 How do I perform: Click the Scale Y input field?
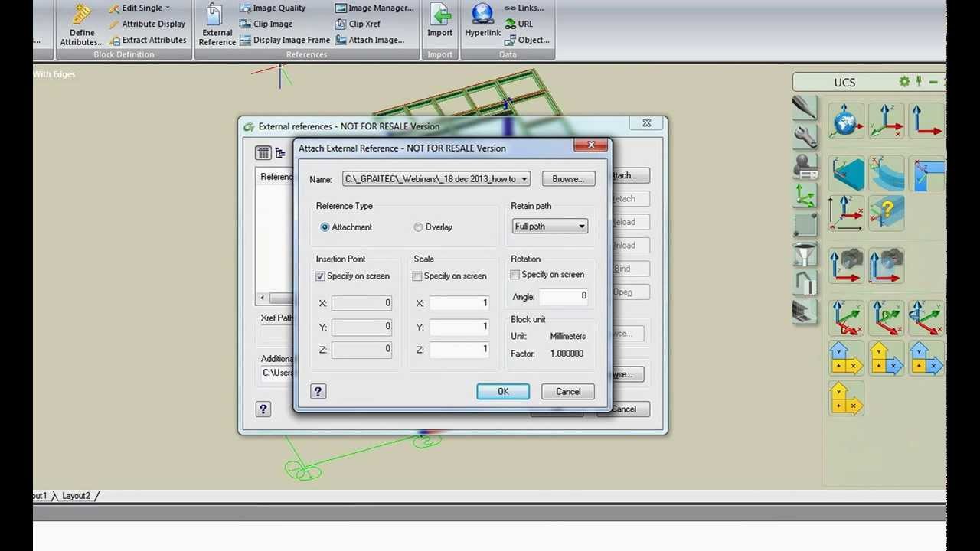click(x=459, y=327)
